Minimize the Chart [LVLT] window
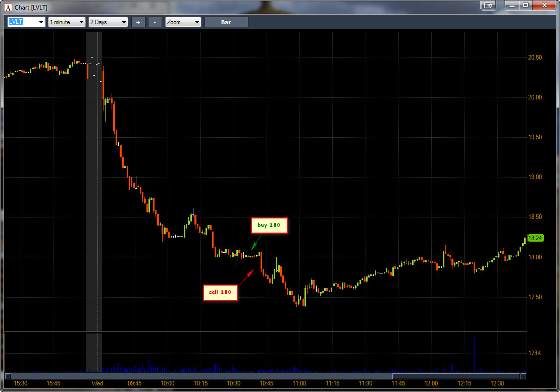 tap(512, 6)
